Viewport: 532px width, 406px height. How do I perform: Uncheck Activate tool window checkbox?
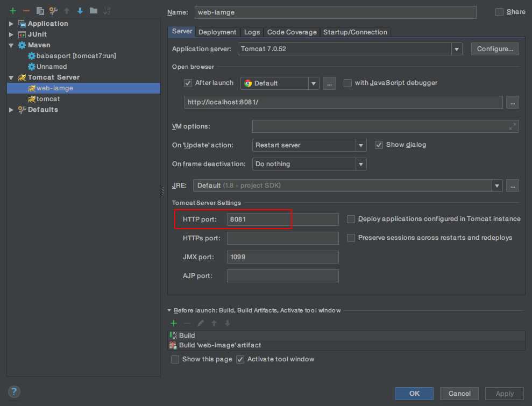coord(240,359)
